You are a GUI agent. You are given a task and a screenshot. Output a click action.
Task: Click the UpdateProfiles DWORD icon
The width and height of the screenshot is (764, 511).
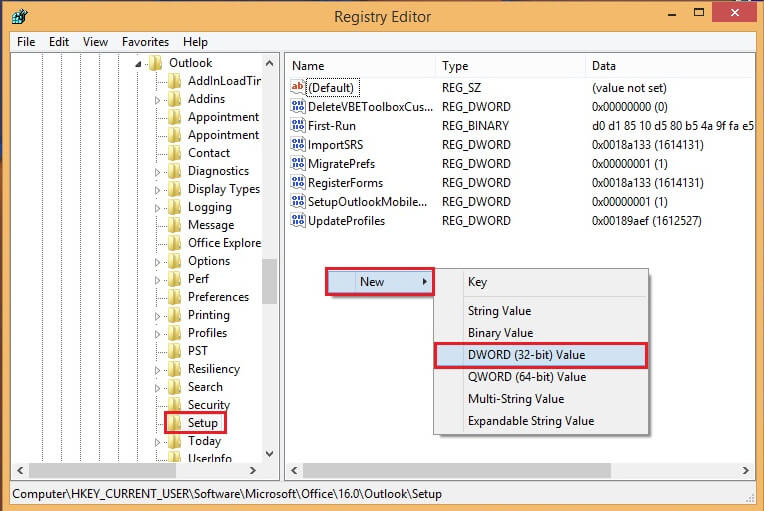coord(298,221)
